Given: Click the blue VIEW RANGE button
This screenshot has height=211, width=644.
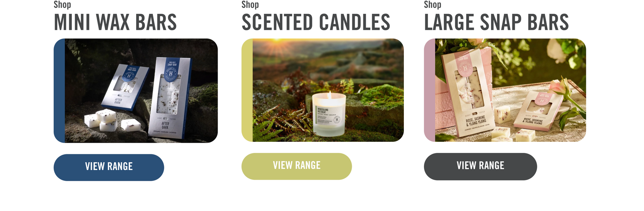Looking at the screenshot, I should click(109, 167).
